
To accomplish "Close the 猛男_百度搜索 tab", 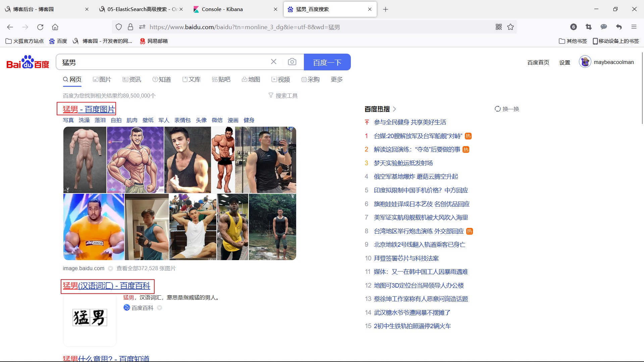I will (x=370, y=9).
